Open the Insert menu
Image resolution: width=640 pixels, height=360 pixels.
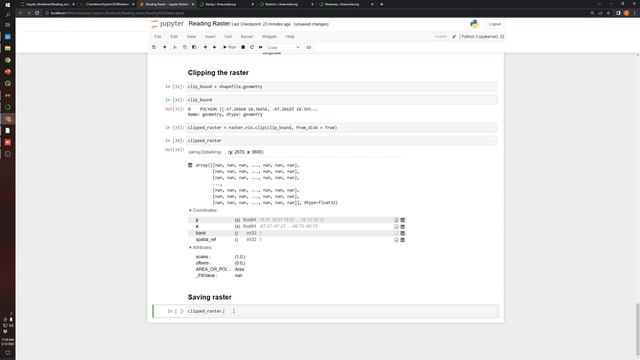pos(210,37)
